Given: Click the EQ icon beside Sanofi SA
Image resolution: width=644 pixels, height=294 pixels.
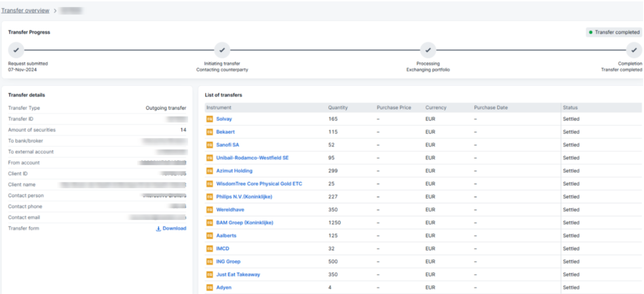Looking at the screenshot, I should (210, 145).
